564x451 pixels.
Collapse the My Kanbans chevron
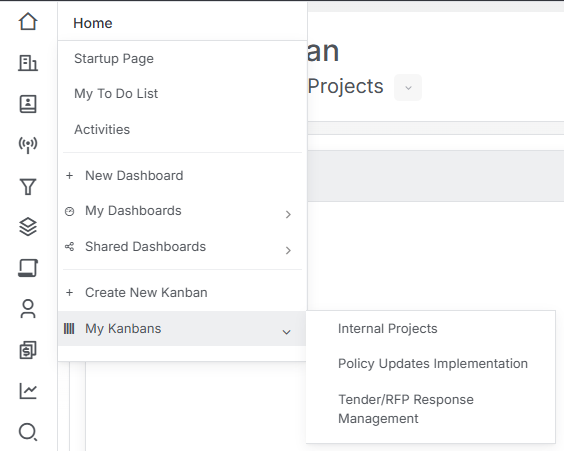pyautogui.click(x=286, y=332)
